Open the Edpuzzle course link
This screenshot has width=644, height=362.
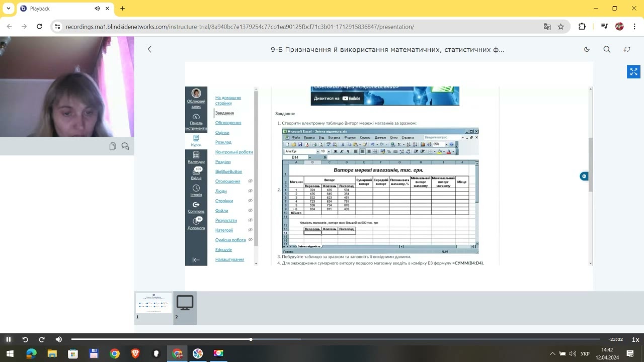(223, 249)
